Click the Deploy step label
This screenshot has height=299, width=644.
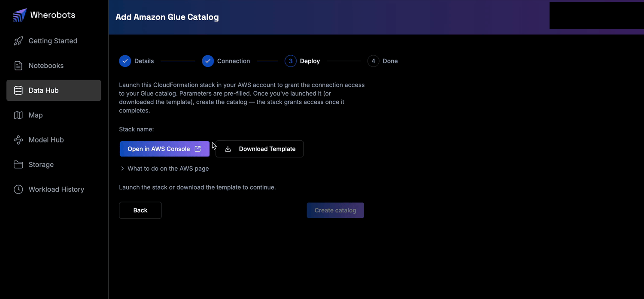click(310, 61)
